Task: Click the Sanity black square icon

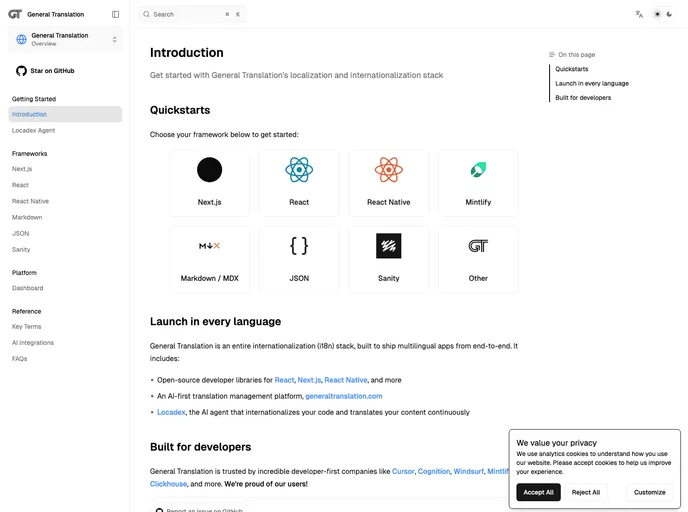Action: (x=388, y=246)
